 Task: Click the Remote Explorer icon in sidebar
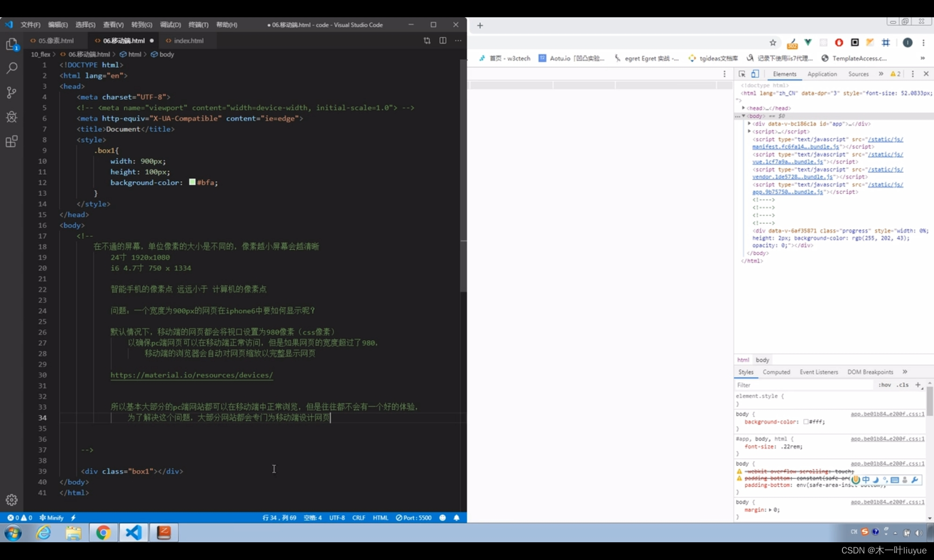[x=11, y=142]
